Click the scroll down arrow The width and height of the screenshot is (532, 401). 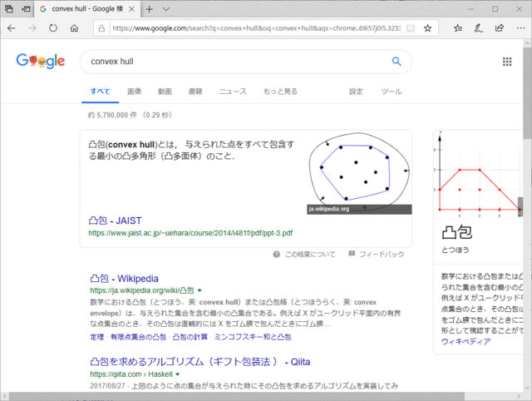tap(527, 388)
